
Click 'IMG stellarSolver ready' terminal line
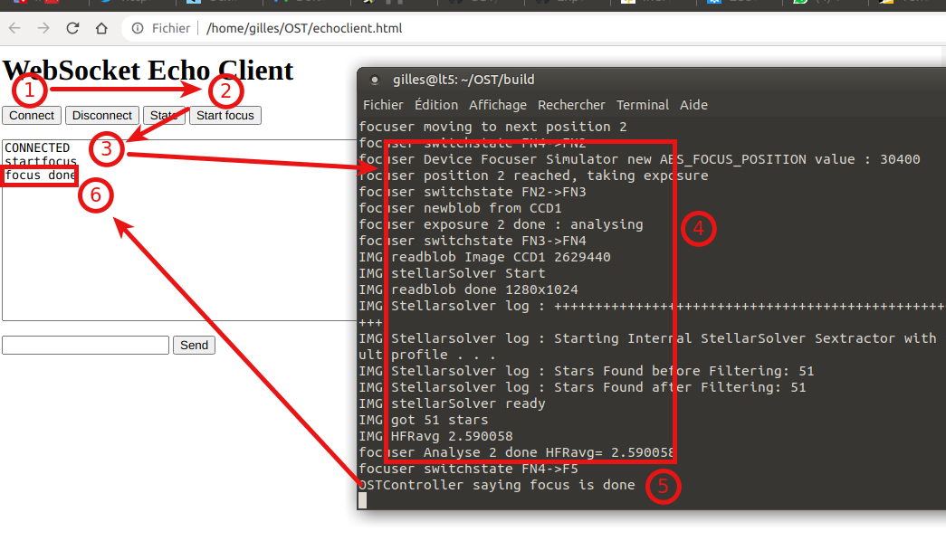[x=452, y=403]
